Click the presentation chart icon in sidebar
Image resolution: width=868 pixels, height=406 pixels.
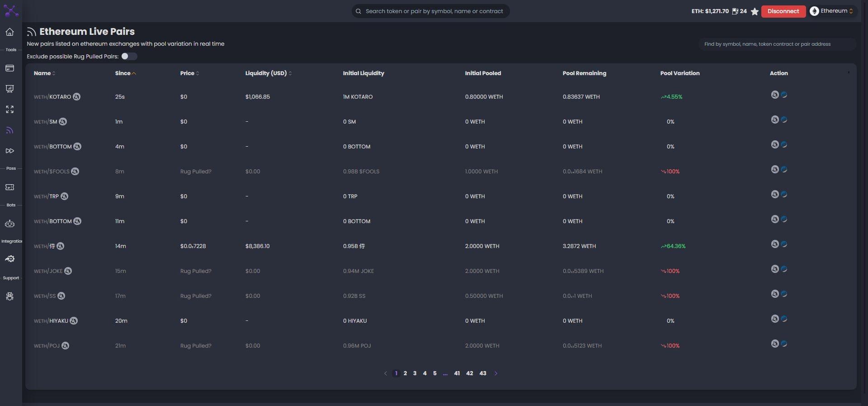9,89
